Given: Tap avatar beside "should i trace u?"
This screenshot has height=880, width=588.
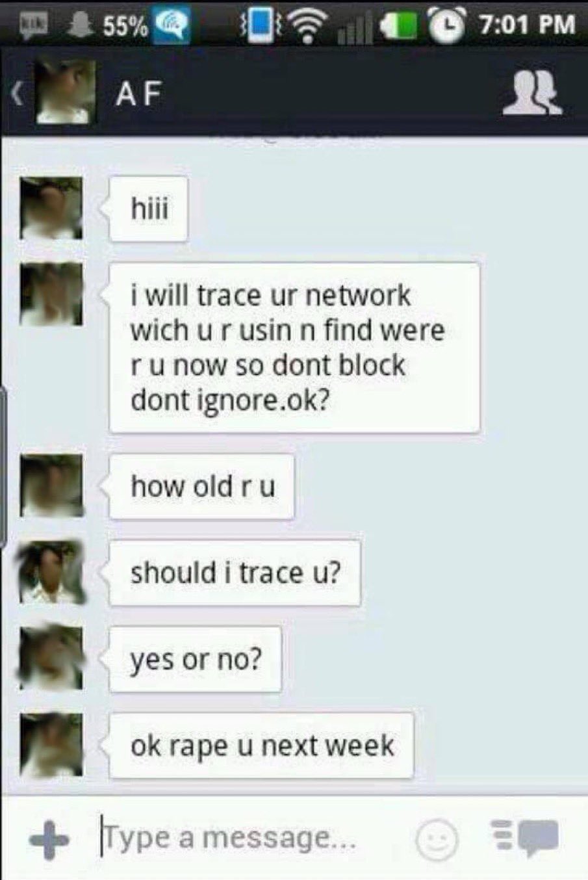Looking at the screenshot, I should pos(51,573).
